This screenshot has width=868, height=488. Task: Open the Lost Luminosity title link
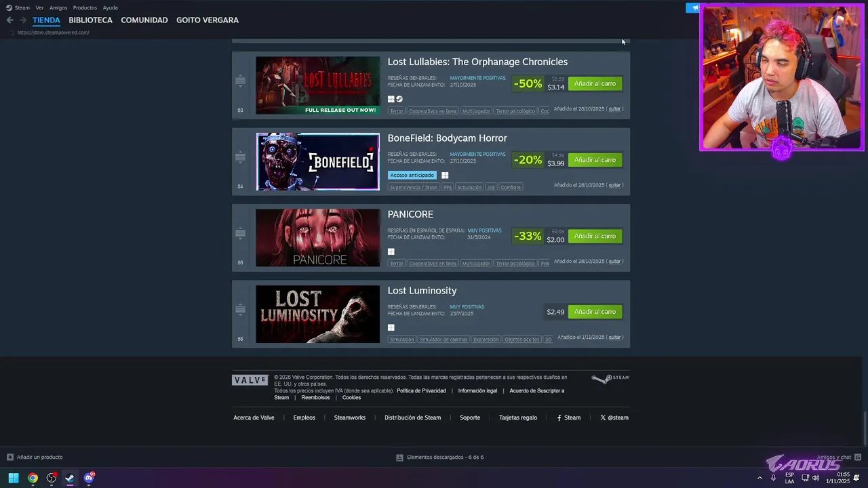tap(422, 290)
